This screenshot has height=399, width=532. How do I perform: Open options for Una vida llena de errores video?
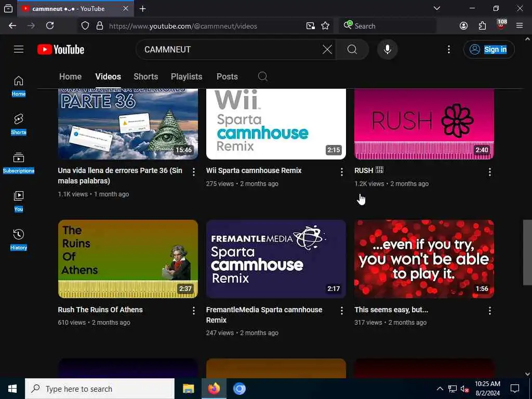[194, 172]
